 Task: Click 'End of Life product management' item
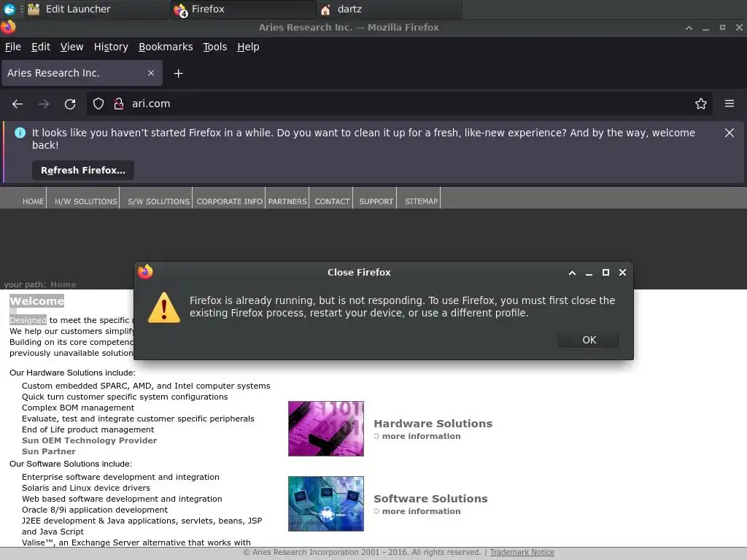coord(88,429)
